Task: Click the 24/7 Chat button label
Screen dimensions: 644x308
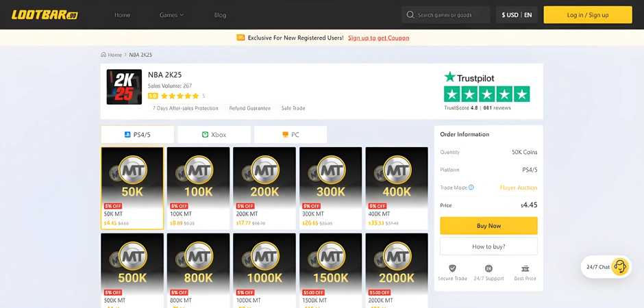Action: click(x=598, y=267)
